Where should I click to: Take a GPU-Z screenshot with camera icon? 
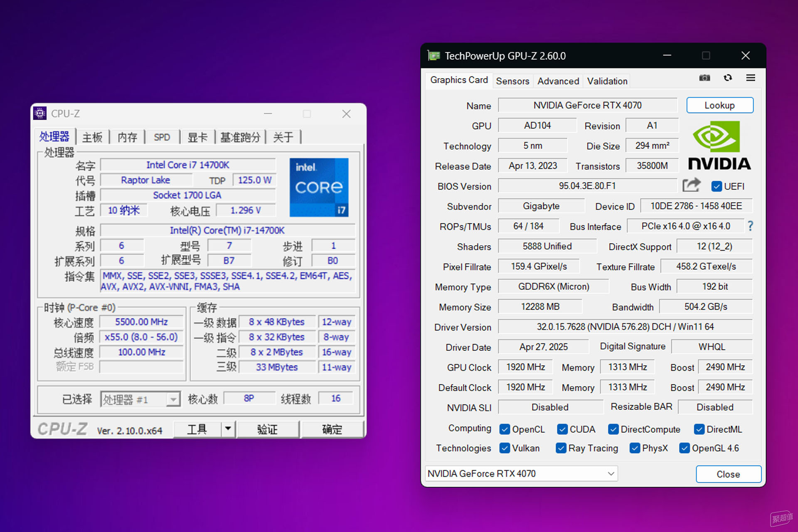[x=704, y=78]
